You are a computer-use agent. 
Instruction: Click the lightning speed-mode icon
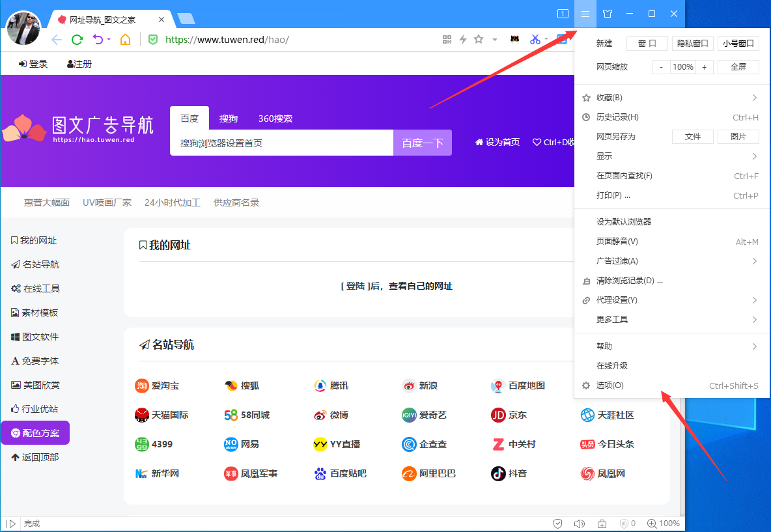[463, 39]
